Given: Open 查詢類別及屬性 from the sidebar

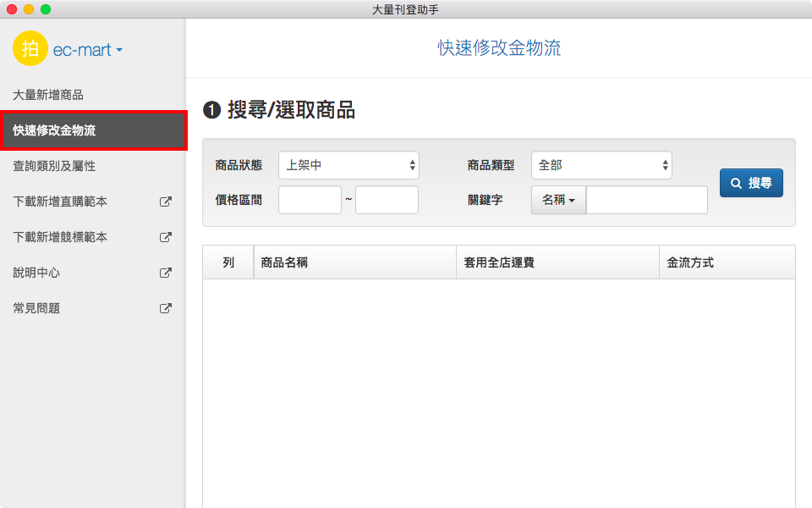Looking at the screenshot, I should click(54, 166).
